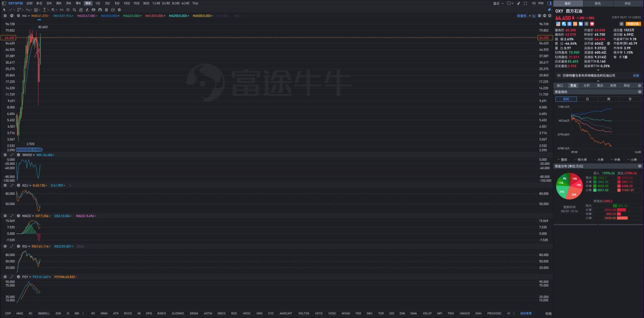Open funds-tab settings gear icon
This screenshot has height=318, width=644.
[639, 86]
